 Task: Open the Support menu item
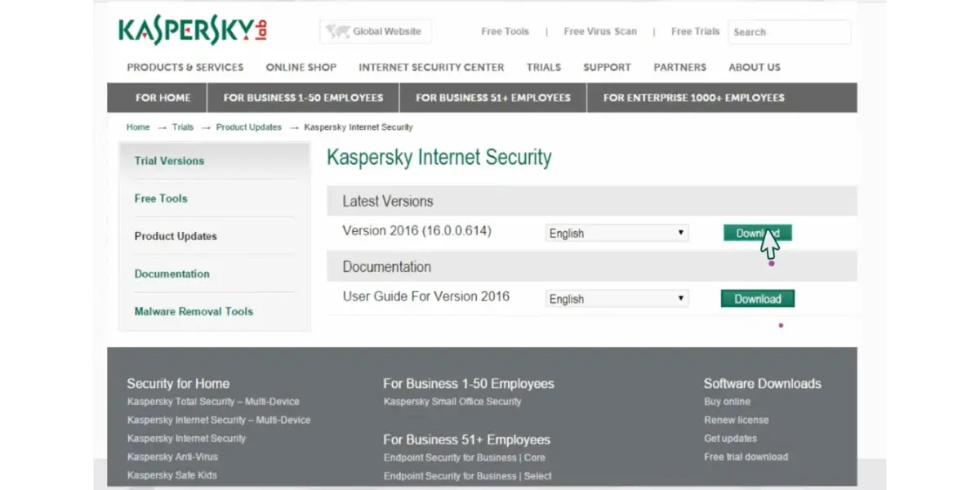607,67
